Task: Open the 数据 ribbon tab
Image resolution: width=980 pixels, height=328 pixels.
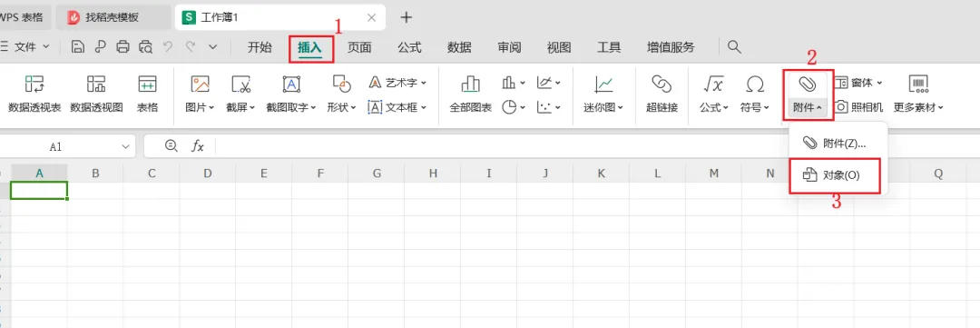Action: 459,47
